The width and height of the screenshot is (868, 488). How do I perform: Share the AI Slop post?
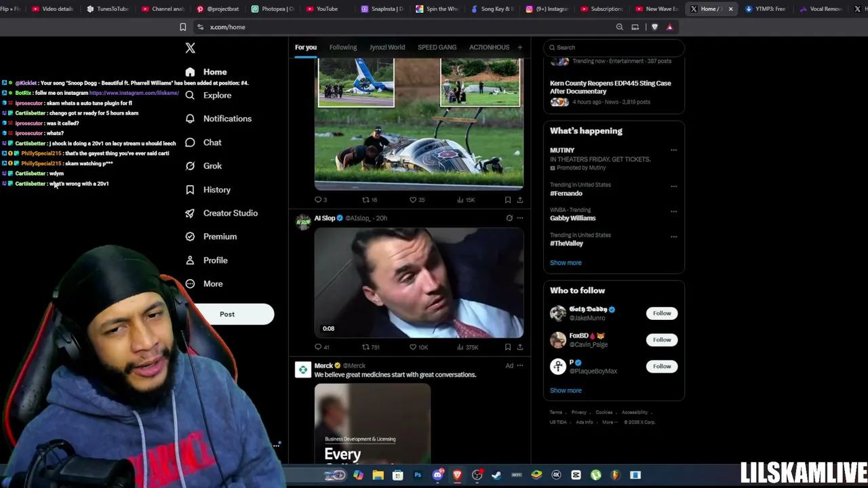[520, 347]
